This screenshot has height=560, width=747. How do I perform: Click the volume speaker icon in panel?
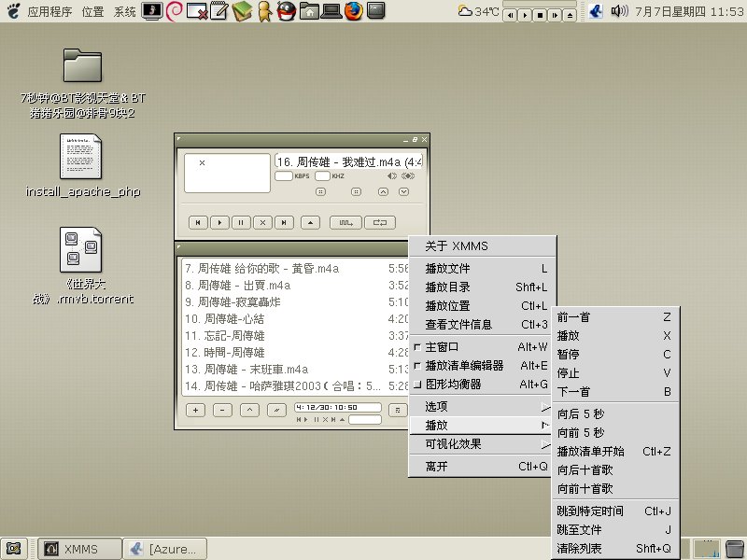point(619,10)
